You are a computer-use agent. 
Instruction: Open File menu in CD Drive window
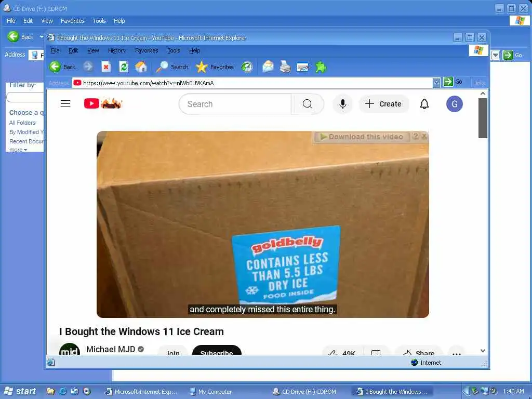(x=11, y=21)
